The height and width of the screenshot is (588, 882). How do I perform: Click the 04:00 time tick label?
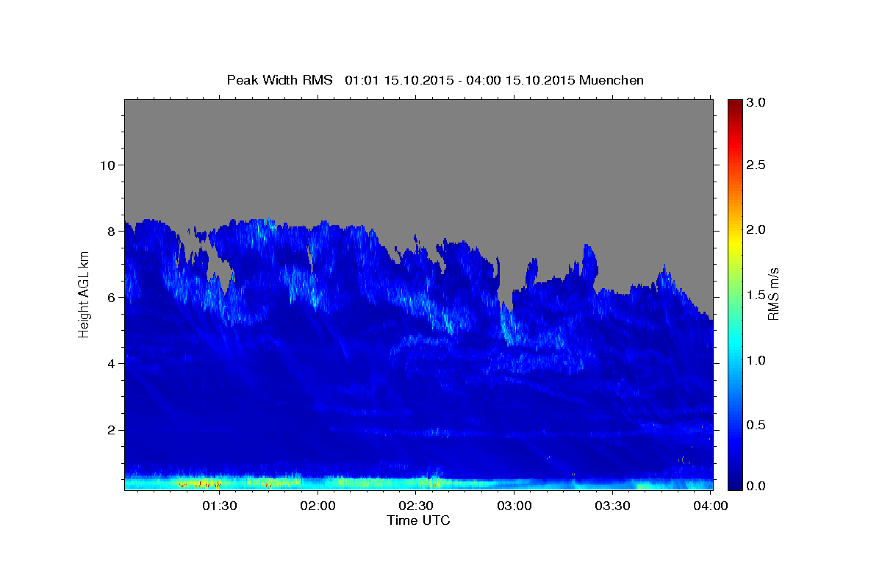click(711, 506)
